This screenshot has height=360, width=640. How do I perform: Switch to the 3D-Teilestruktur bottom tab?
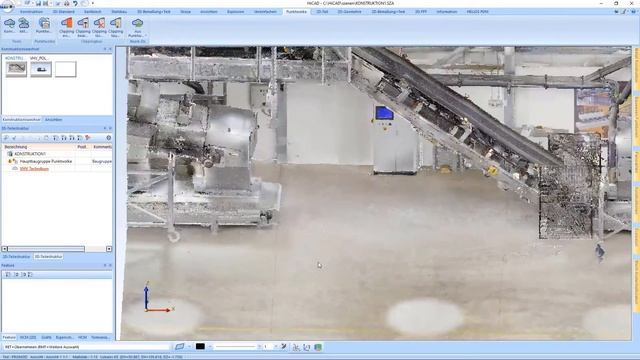[48, 257]
